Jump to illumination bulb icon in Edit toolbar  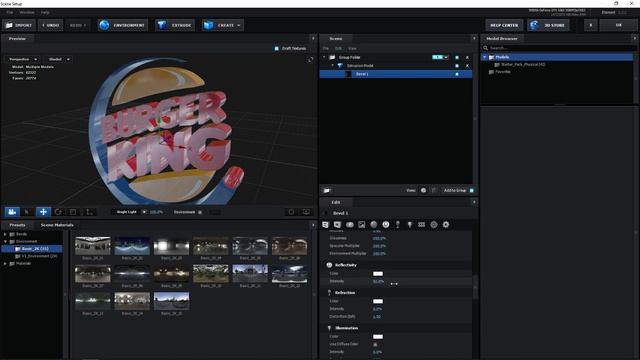pyautogui.click(x=409, y=224)
